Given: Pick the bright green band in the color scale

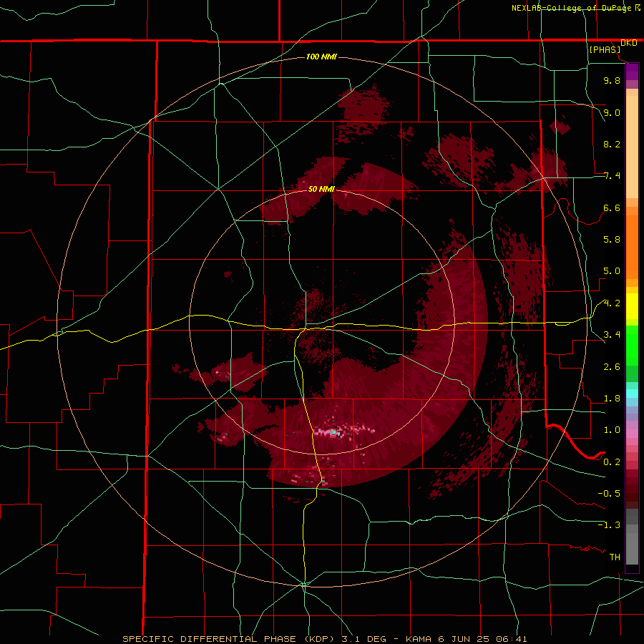Looking at the screenshot, I should [632, 345].
